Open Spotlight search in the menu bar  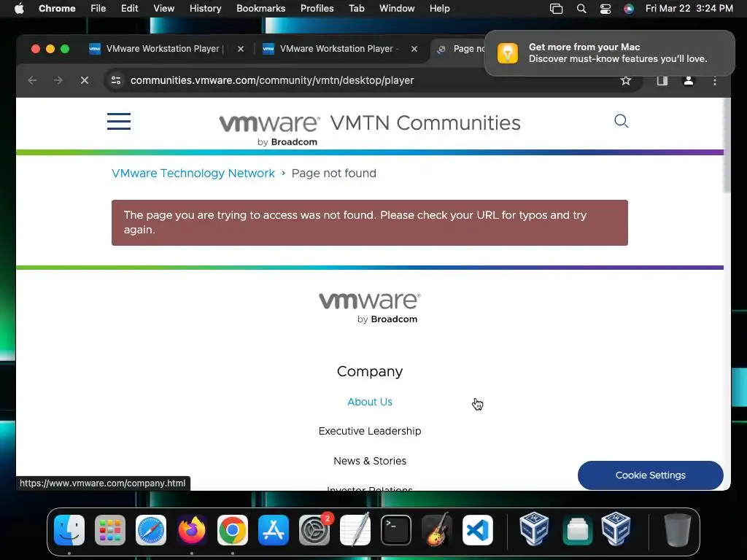coord(581,9)
